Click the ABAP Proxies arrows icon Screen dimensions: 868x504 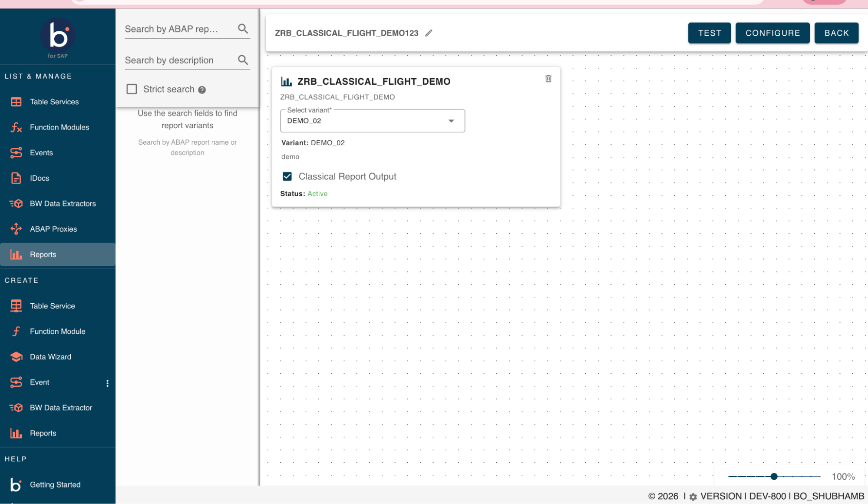coord(16,229)
